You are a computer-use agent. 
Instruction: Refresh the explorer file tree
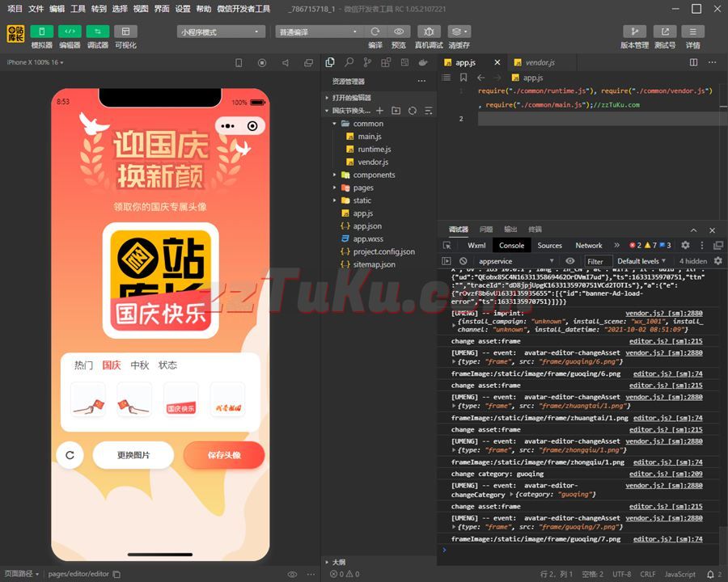coord(413,111)
